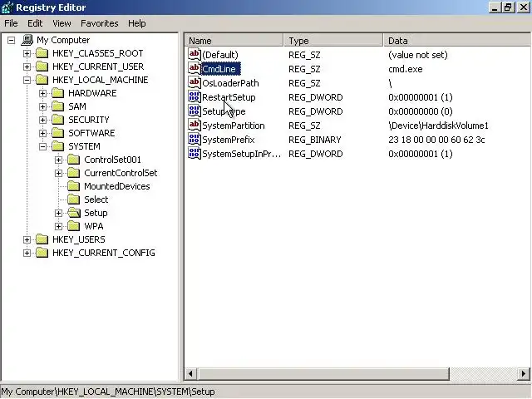
Task: Expand the SAM key
Action: point(42,106)
